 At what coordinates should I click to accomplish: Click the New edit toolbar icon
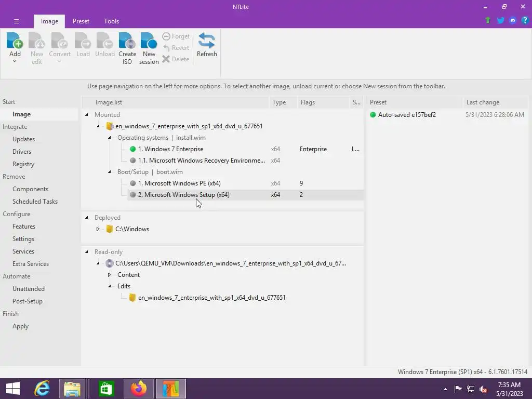coord(37,41)
